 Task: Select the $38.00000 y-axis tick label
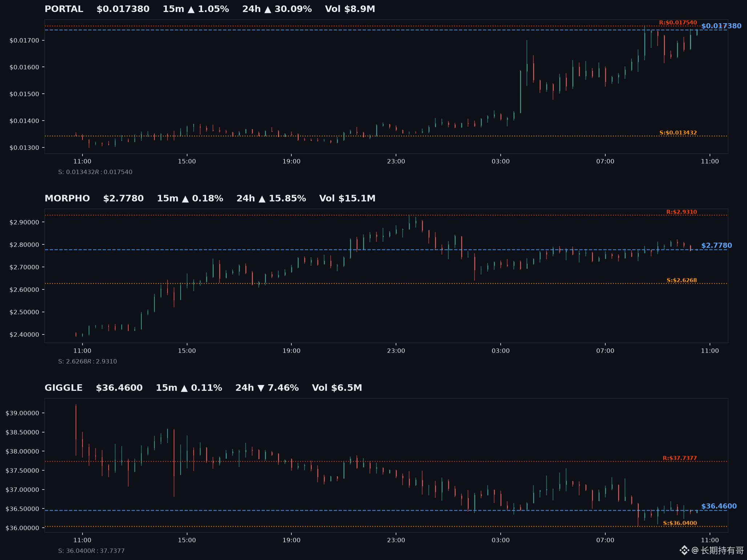(23, 452)
